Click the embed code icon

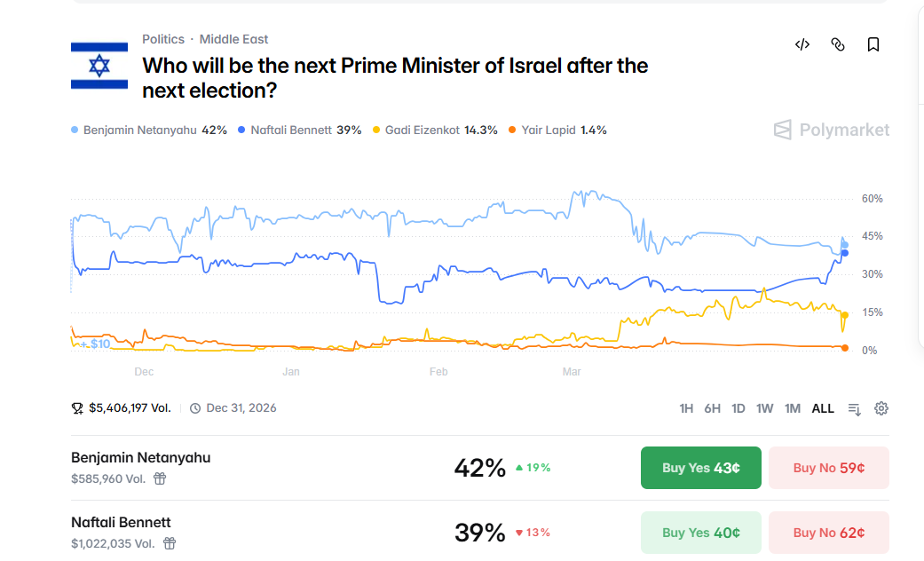click(x=802, y=44)
